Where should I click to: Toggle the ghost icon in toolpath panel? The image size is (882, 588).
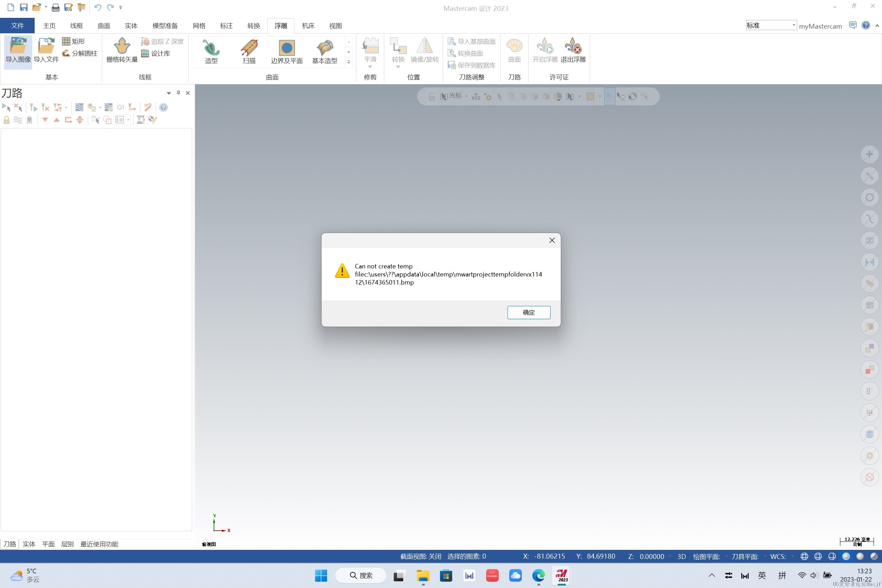coord(29,120)
